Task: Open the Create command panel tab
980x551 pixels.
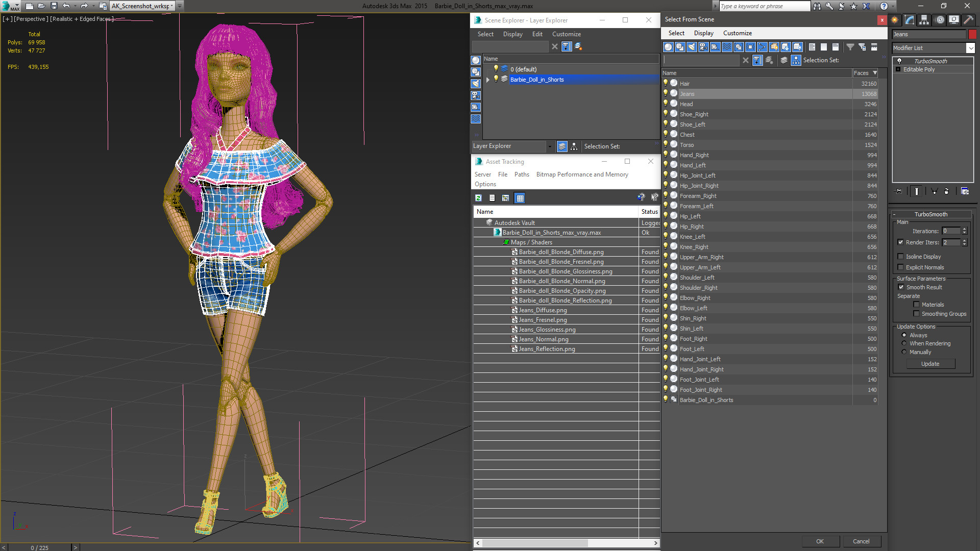Action: pyautogui.click(x=895, y=20)
